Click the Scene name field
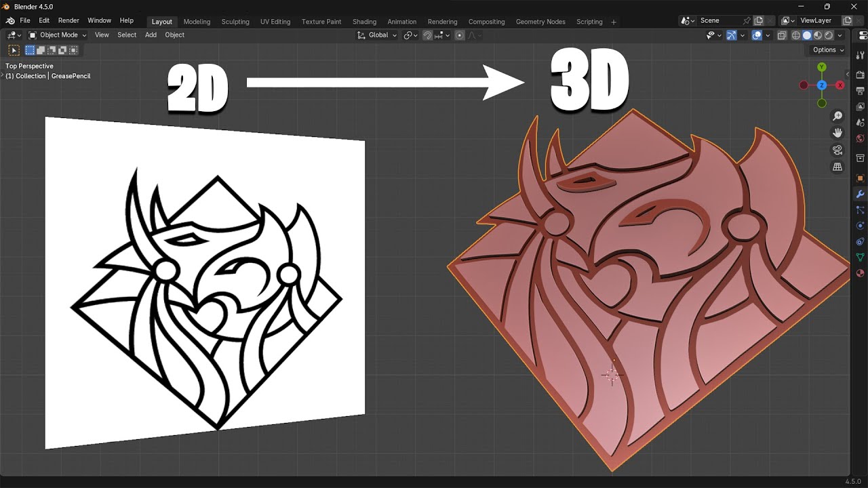 724,21
